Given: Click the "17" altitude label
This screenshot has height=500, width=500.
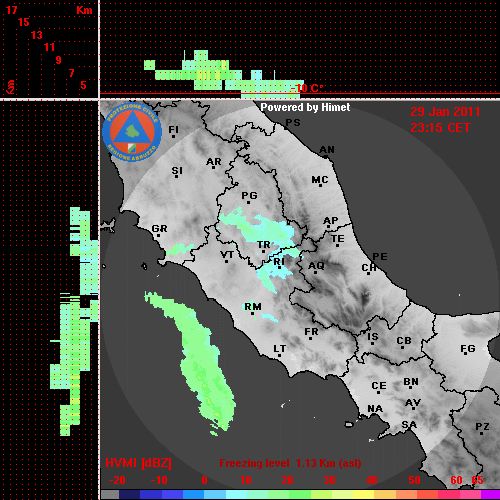Looking at the screenshot, I should (11, 10).
